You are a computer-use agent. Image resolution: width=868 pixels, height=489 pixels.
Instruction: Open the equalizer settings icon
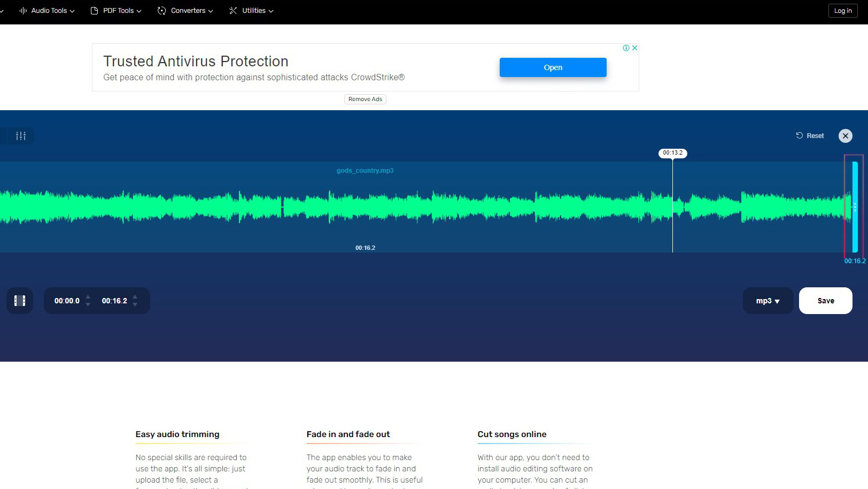coord(21,136)
